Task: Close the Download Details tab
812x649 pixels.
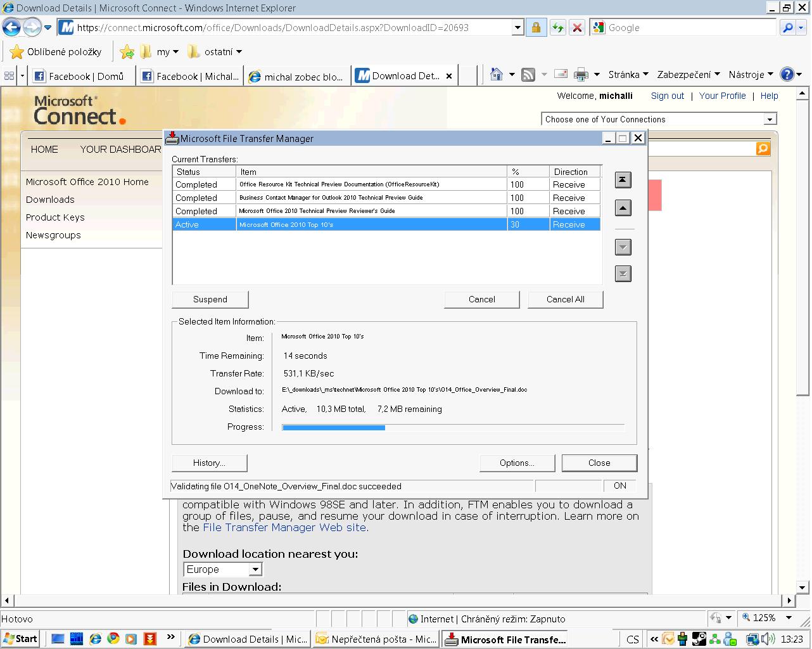Action: pyautogui.click(x=449, y=75)
